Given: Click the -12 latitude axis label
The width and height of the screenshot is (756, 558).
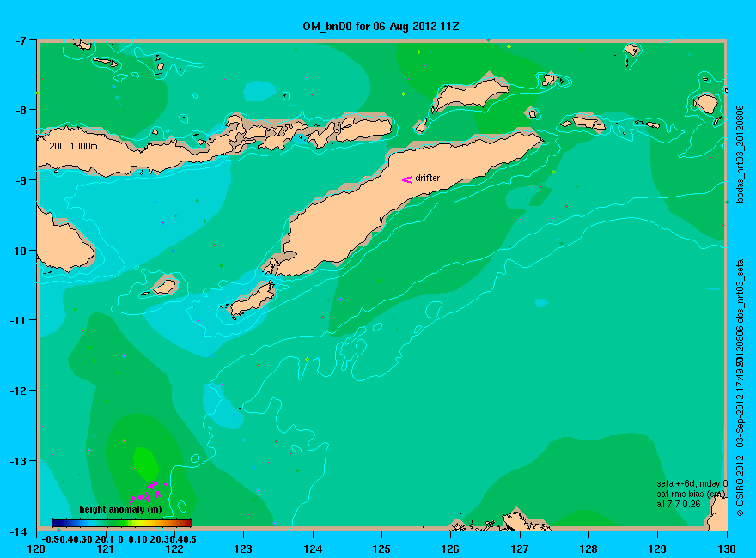Looking at the screenshot, I should pos(18,391).
